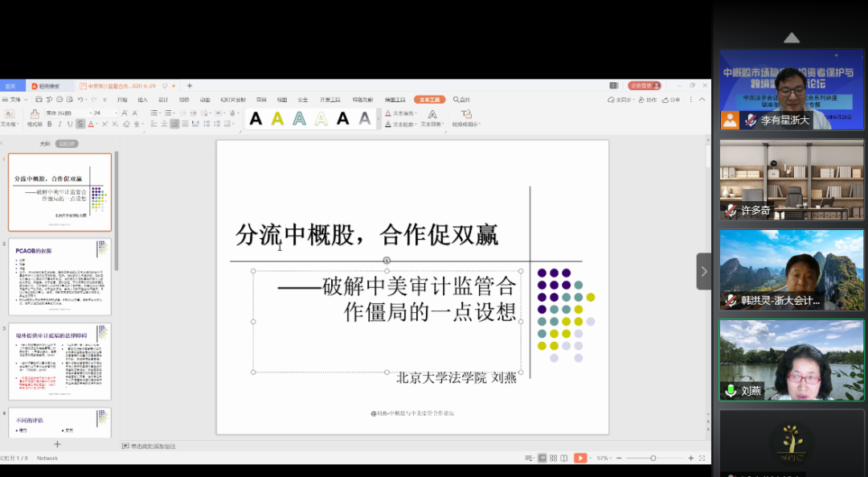Expand WordArt styles gallery arrow

coord(379,118)
